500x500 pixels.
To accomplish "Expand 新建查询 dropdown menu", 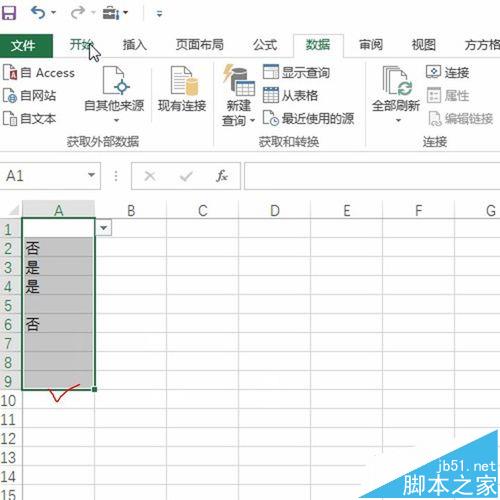I will click(252, 120).
